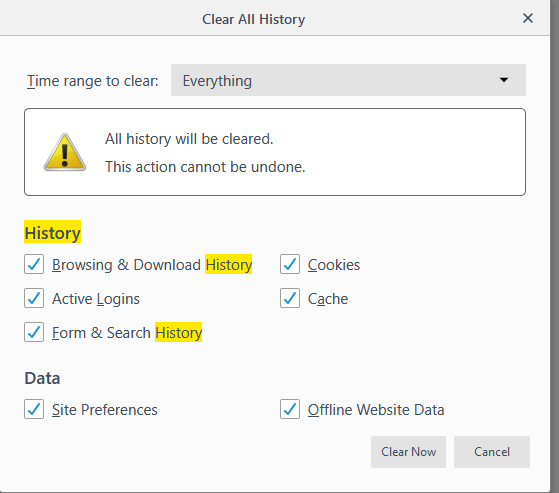The height and width of the screenshot is (493, 559).
Task: Toggle Form & Search History checkbox
Action: pos(34,332)
